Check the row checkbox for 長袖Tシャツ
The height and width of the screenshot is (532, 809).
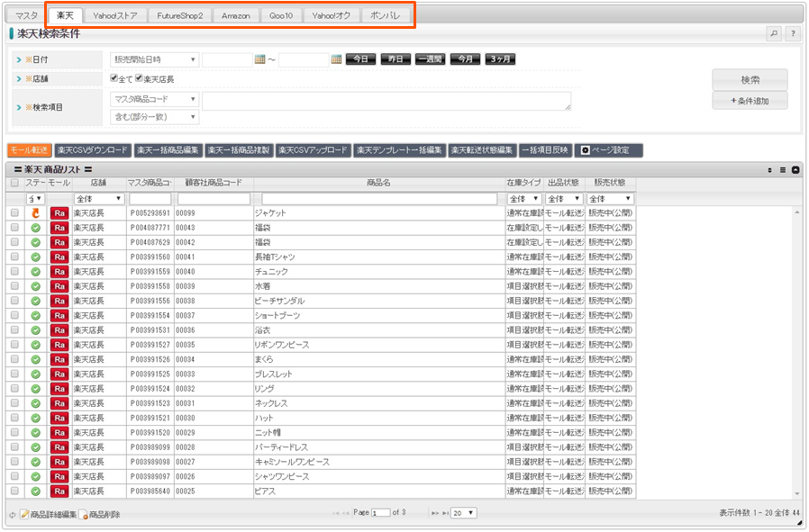coord(14,257)
